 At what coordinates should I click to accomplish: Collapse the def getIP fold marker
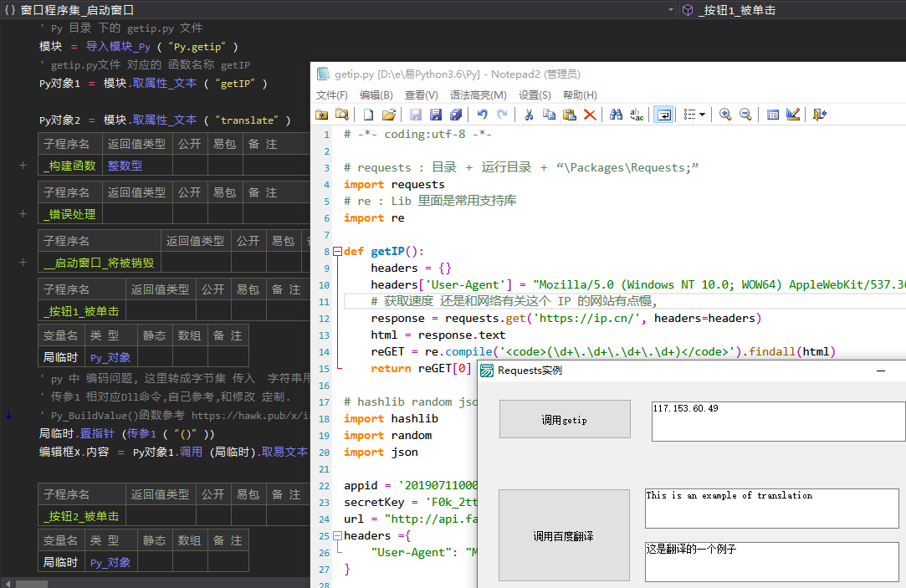click(338, 251)
